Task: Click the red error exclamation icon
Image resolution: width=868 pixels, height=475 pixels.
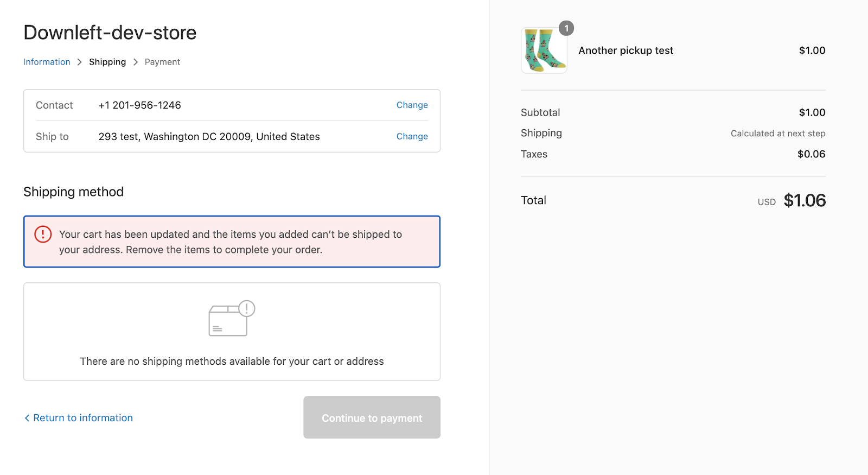Action: (43, 234)
